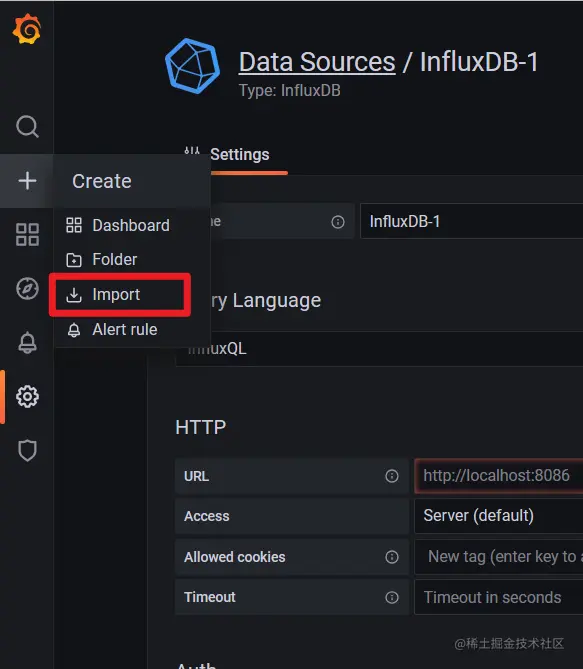Click the sliders icon beside Settings tab
583x669 pixels.
click(x=192, y=151)
